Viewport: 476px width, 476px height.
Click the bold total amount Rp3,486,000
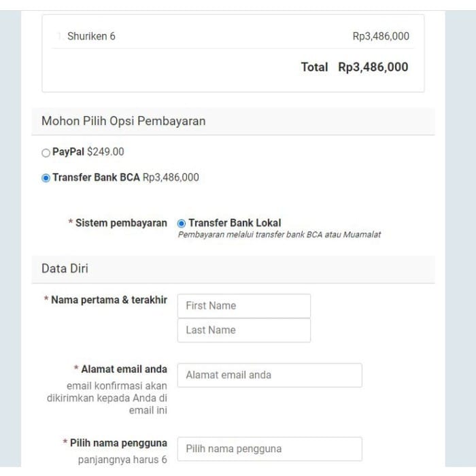tap(373, 67)
